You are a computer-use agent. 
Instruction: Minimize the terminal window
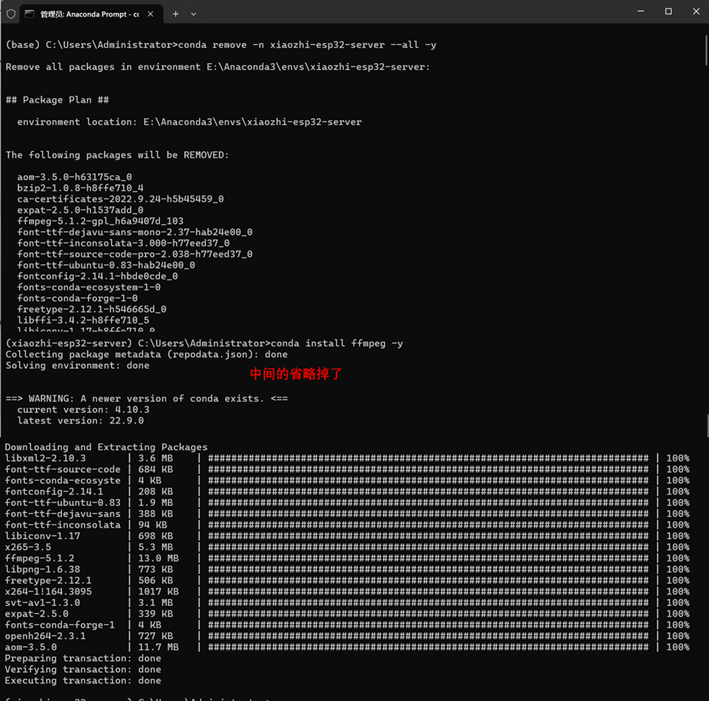coord(641,11)
